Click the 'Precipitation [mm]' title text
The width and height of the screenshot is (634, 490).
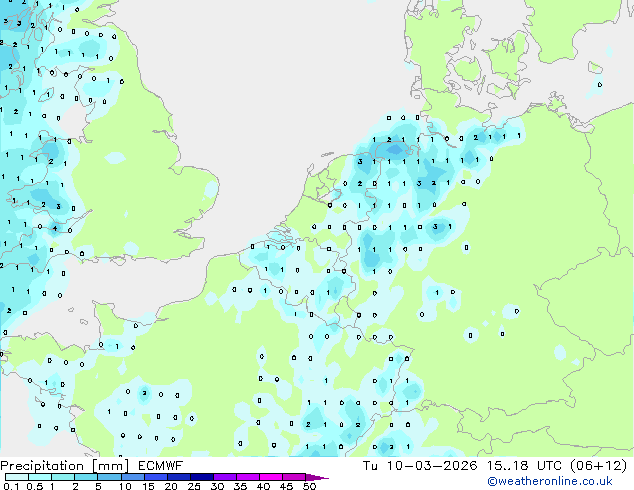tap(64, 466)
